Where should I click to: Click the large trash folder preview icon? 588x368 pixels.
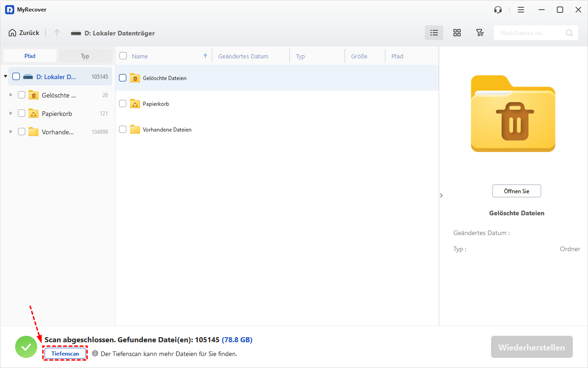click(513, 114)
